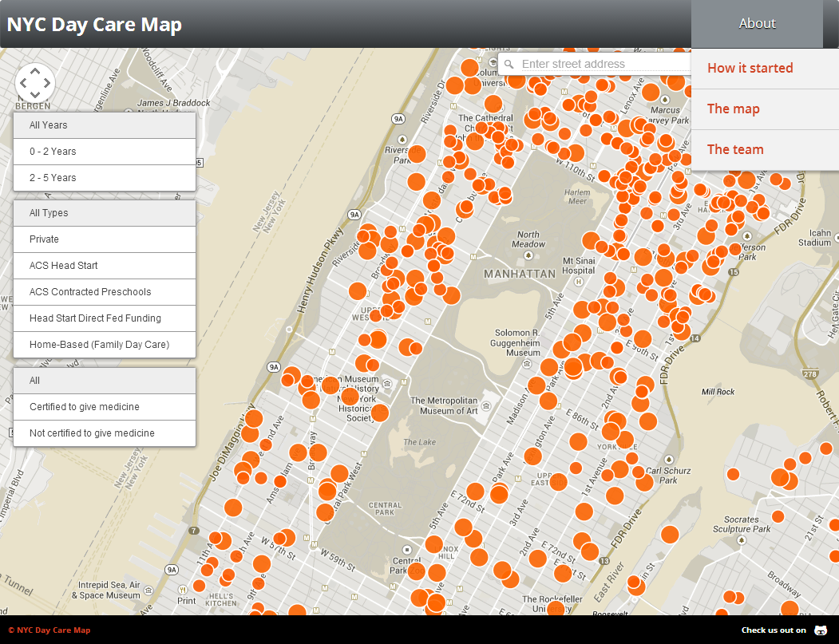Filter by Home-Based (Family Day Care)
The width and height of the screenshot is (839, 644).
pyautogui.click(x=105, y=345)
